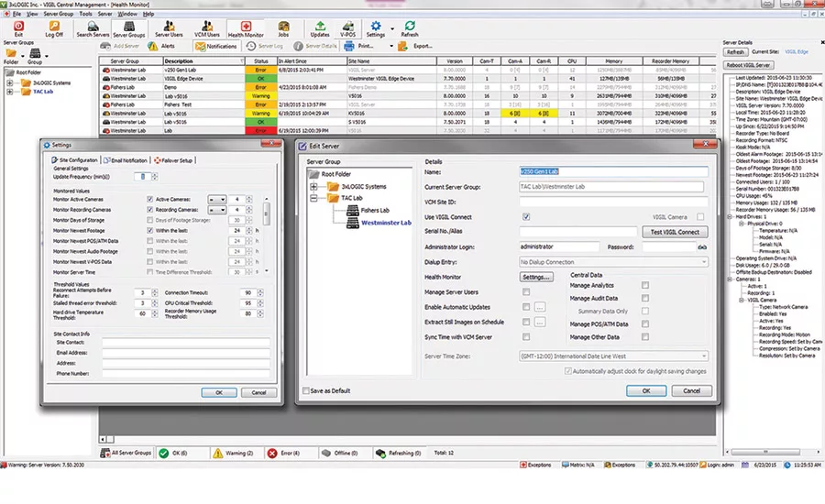The image size is (825, 504).
Task: Open Recording Cameras comparison operator dropdown
Action: pyautogui.click(x=216, y=210)
